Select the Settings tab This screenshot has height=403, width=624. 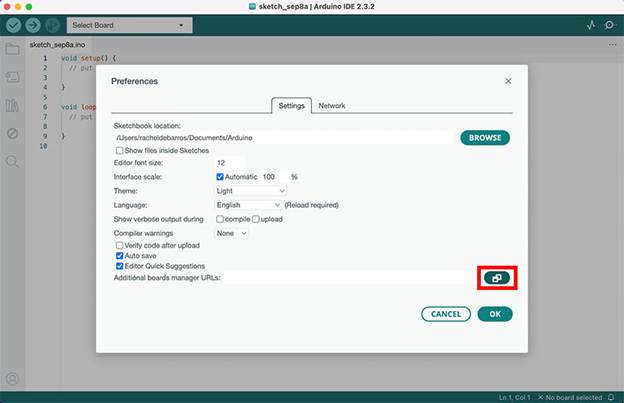click(291, 105)
